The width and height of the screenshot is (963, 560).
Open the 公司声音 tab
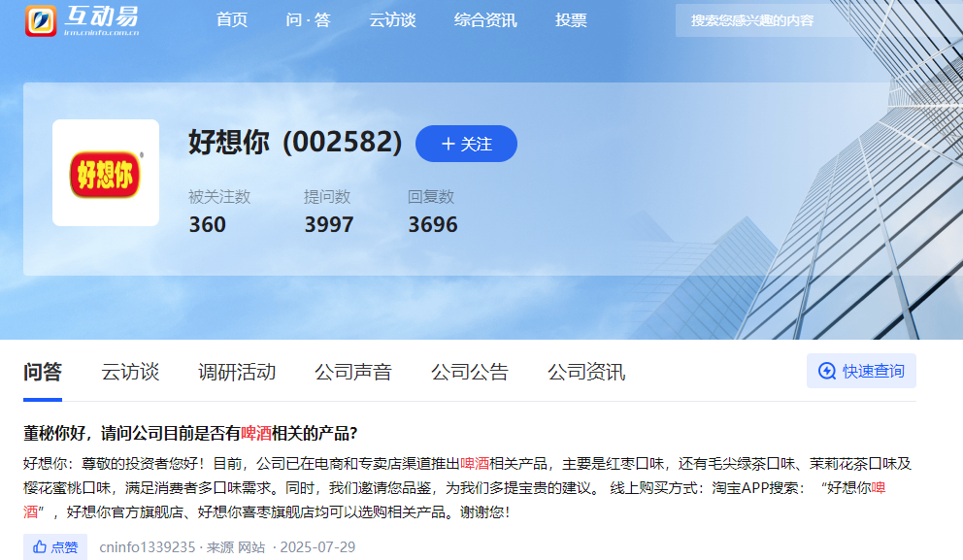point(353,372)
